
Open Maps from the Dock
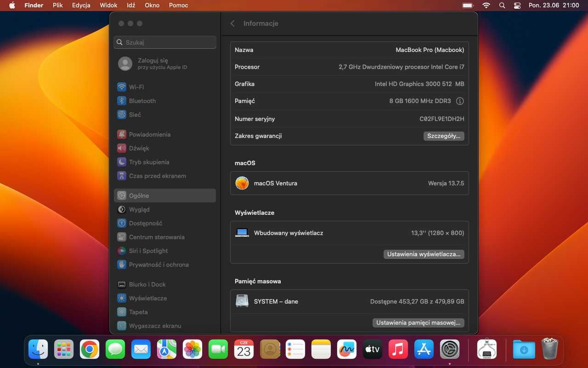pyautogui.click(x=167, y=350)
